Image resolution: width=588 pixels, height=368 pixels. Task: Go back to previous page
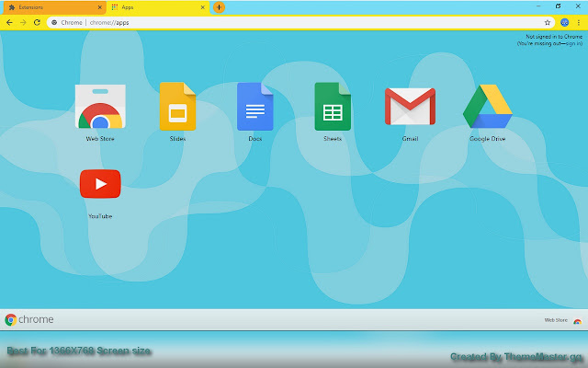click(9, 22)
